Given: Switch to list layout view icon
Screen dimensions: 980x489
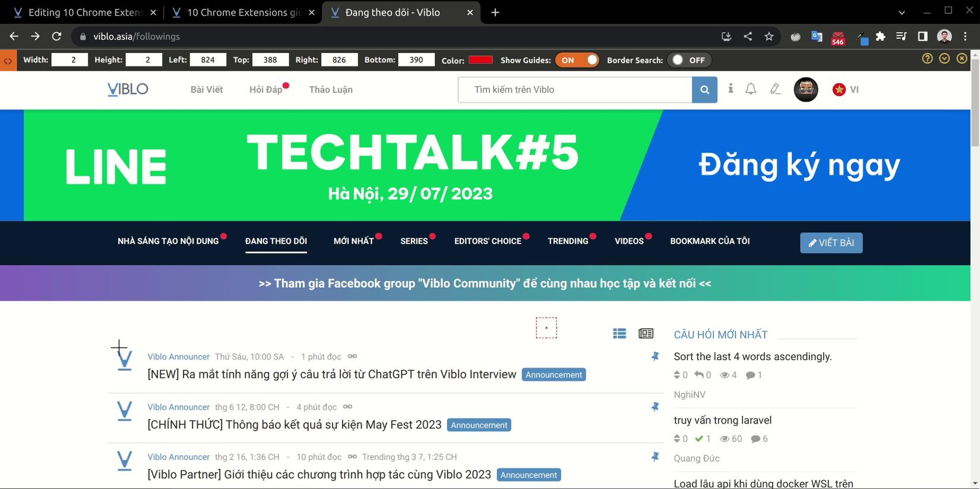Looking at the screenshot, I should click(619, 333).
